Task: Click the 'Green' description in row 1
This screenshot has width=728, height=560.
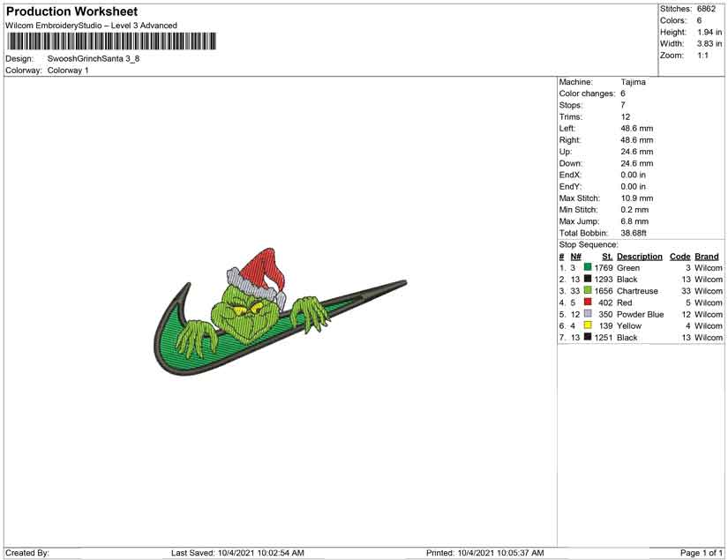Action: 628,268
